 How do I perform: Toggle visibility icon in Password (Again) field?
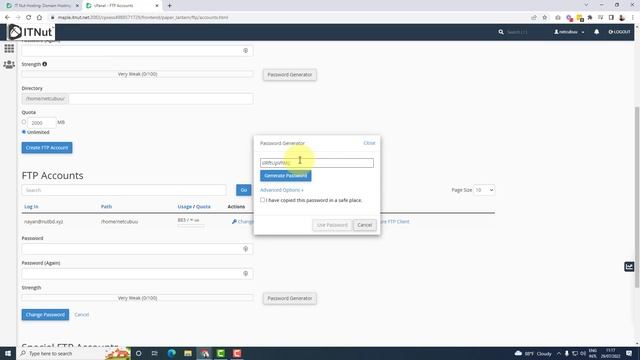point(246,274)
